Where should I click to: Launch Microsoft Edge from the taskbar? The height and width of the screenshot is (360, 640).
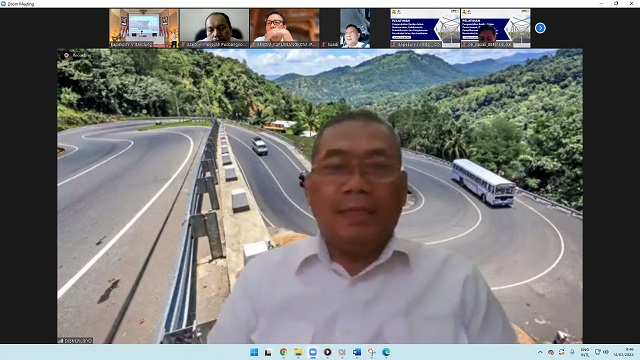click(386, 352)
